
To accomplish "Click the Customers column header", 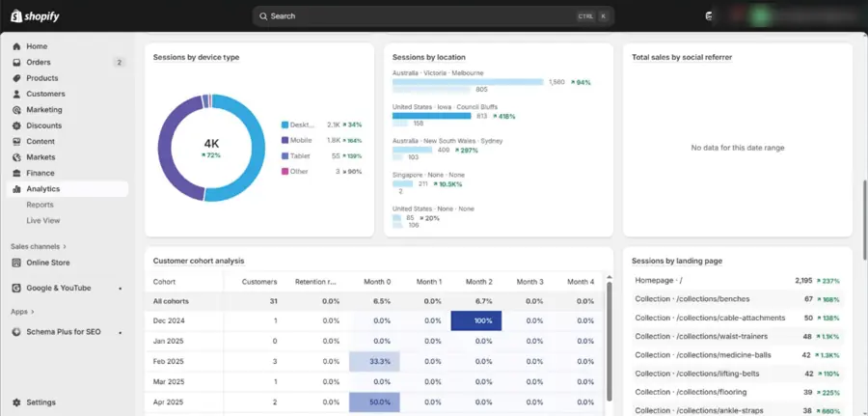I will point(259,282).
